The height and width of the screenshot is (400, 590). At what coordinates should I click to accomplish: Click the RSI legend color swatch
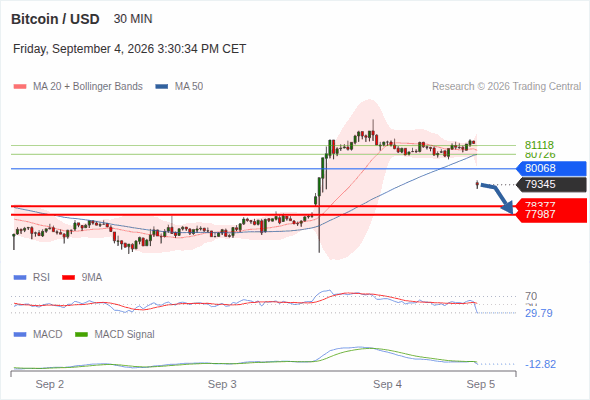point(20,278)
